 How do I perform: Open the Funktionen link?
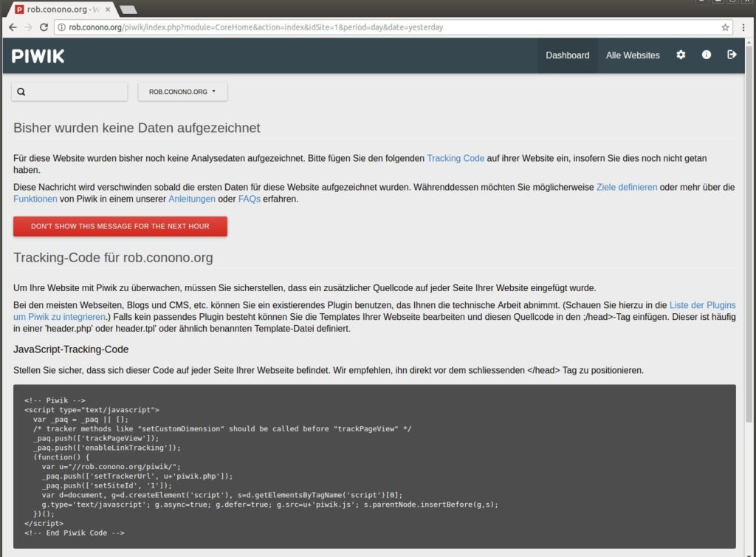point(35,199)
